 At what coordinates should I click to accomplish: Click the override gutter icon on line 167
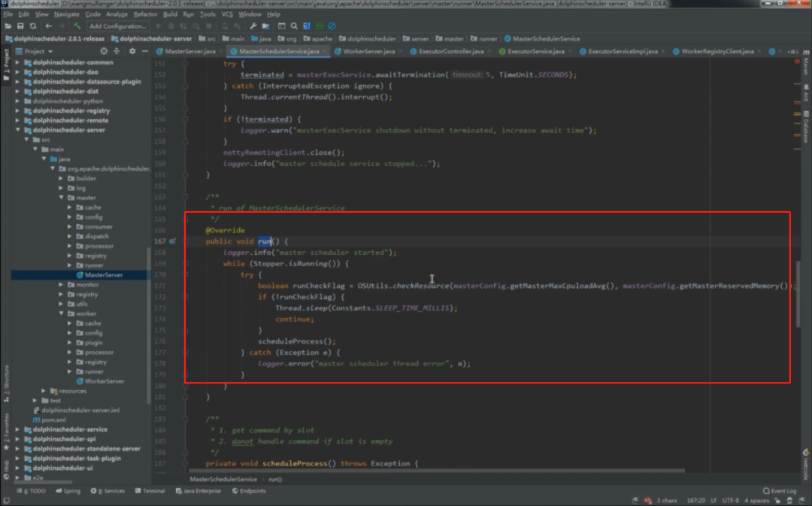pyautogui.click(x=172, y=241)
